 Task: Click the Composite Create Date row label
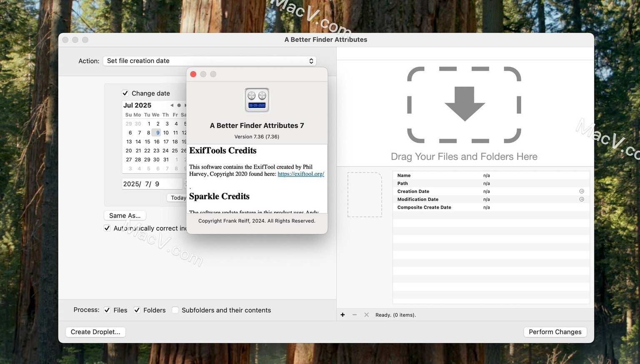click(424, 207)
